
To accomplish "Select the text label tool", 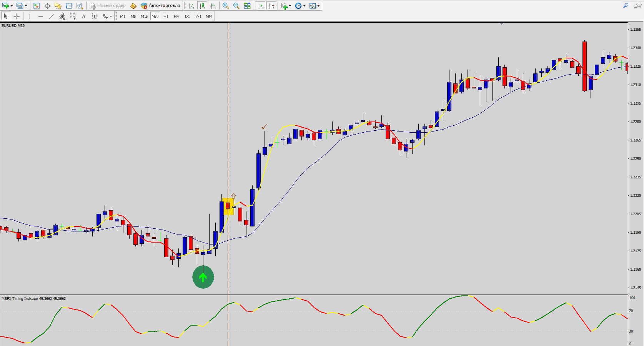I will click(x=94, y=16).
